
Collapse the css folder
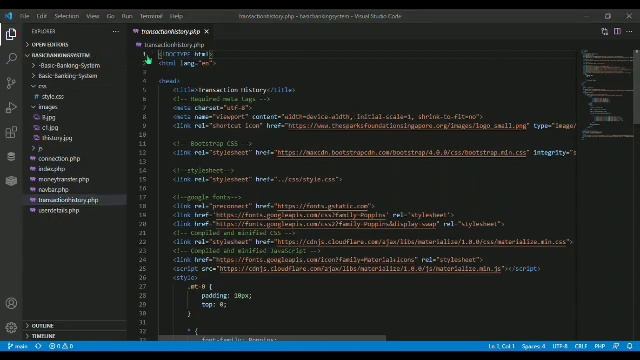[x=74, y=86]
